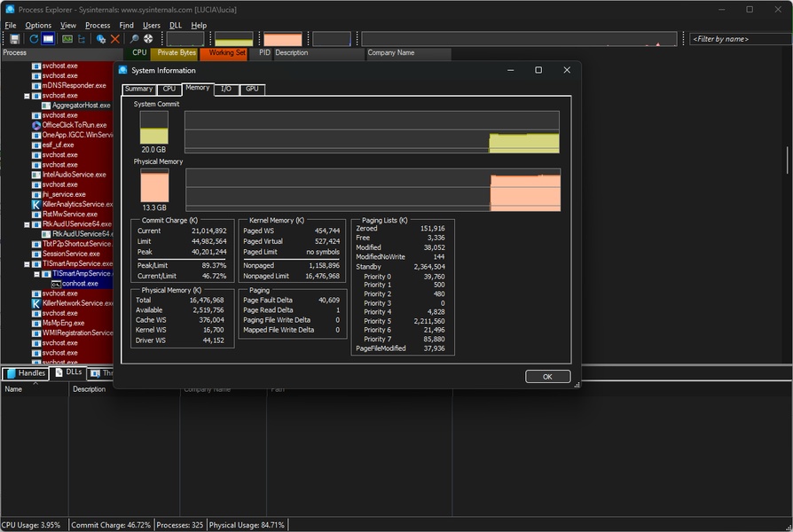The height and width of the screenshot is (532, 793).
Task: Click the OfficeClickToRun.exe process icon
Action: pos(36,125)
